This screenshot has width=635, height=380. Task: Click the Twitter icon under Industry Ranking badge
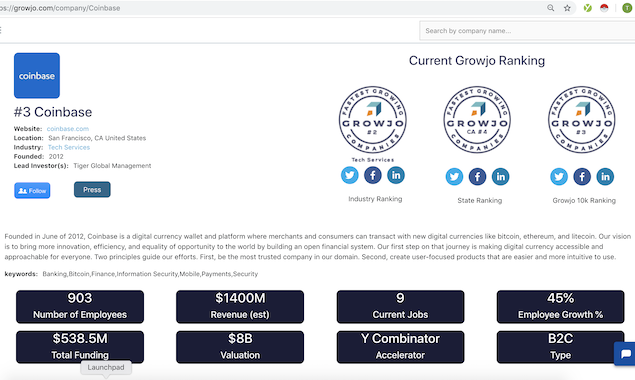tap(349, 175)
